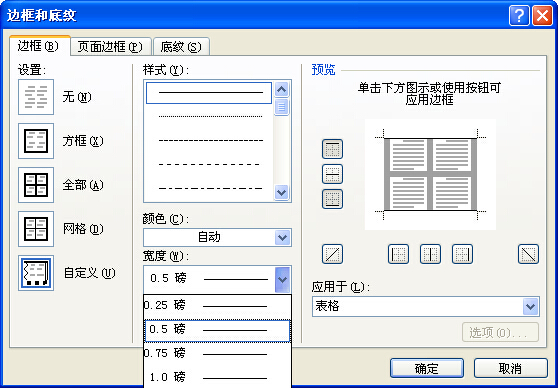
Task: Click the style list scrollbar thumb
Action: point(281,107)
